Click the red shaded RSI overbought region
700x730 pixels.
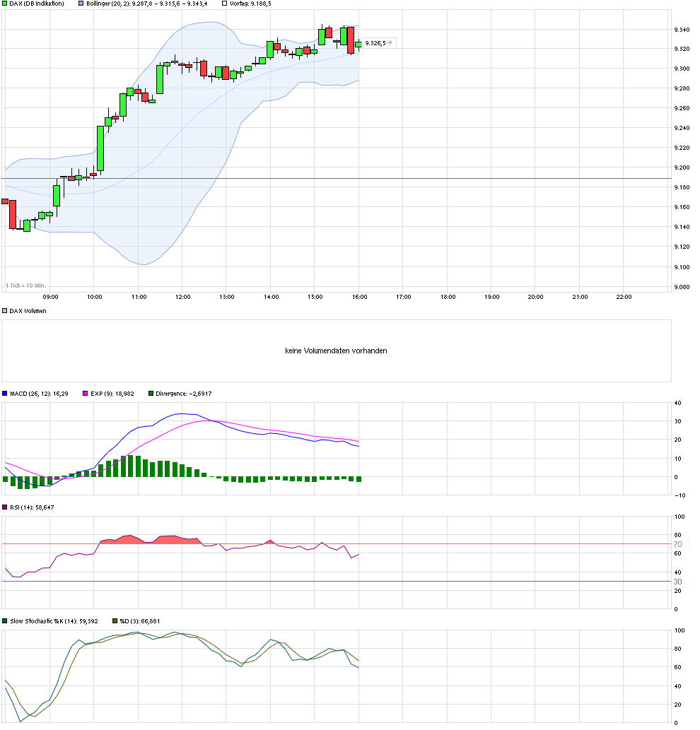pyautogui.click(x=127, y=539)
